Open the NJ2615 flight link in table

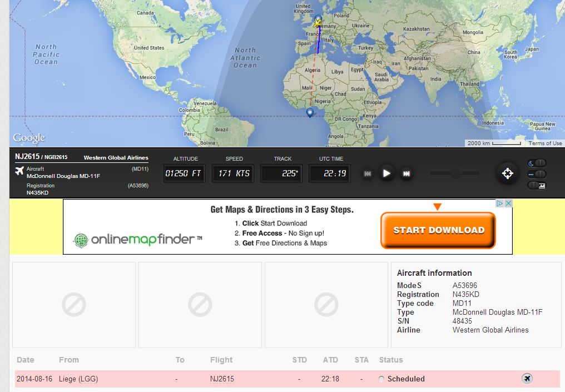point(222,379)
